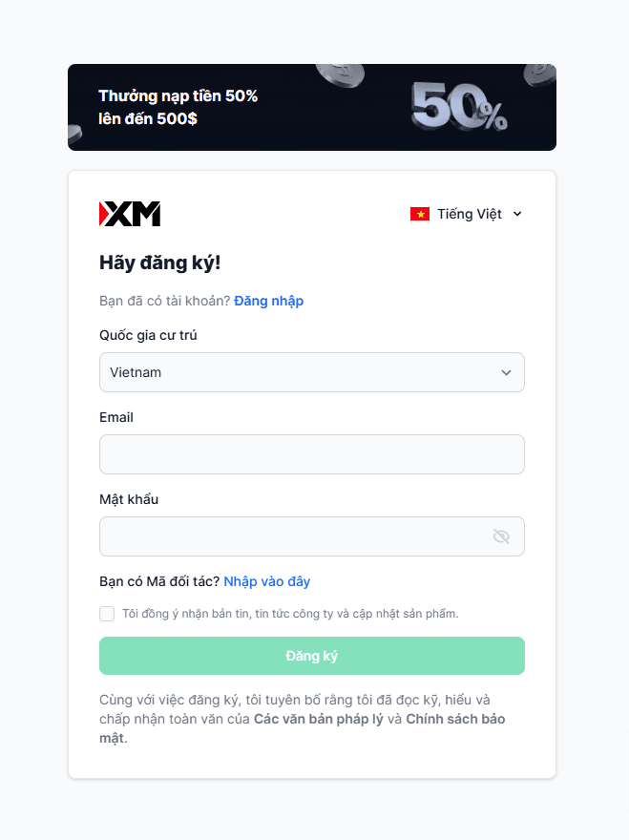The width and height of the screenshot is (629, 840).
Task: Toggle password visibility with the crossed-eye icon
Action: [x=501, y=536]
